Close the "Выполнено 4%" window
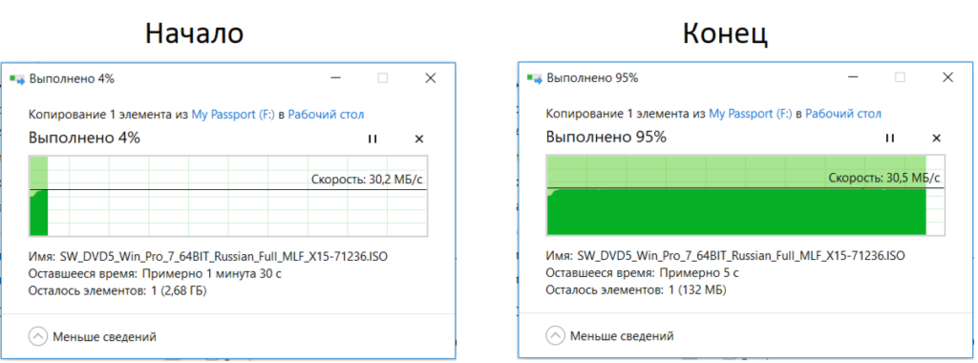Screen dimensions: 978x363 pyautogui.click(x=430, y=79)
